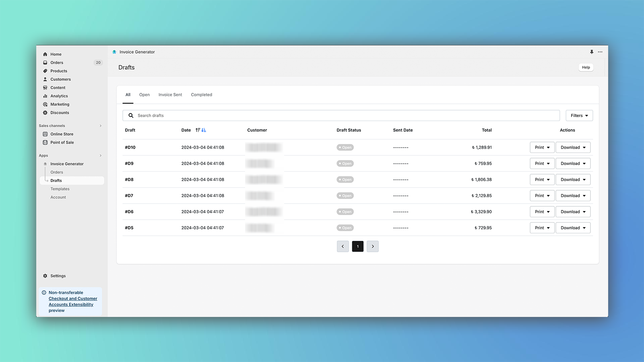Sort drafts by date descending icon

[204, 130]
